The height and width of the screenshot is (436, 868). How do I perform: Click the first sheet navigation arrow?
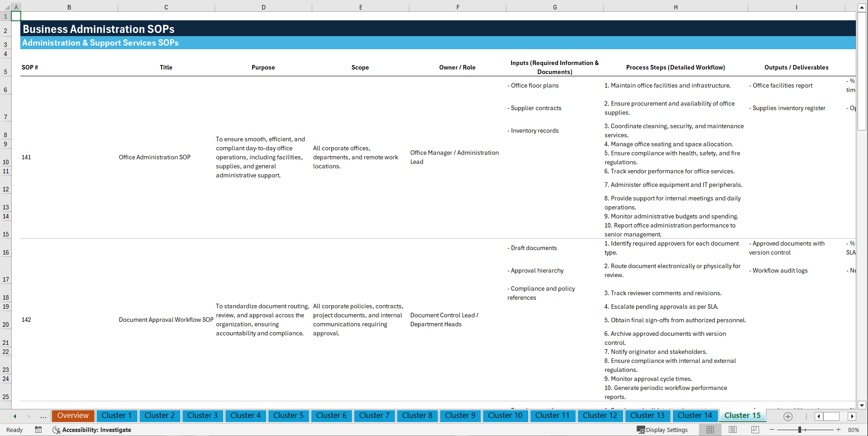coord(14,416)
